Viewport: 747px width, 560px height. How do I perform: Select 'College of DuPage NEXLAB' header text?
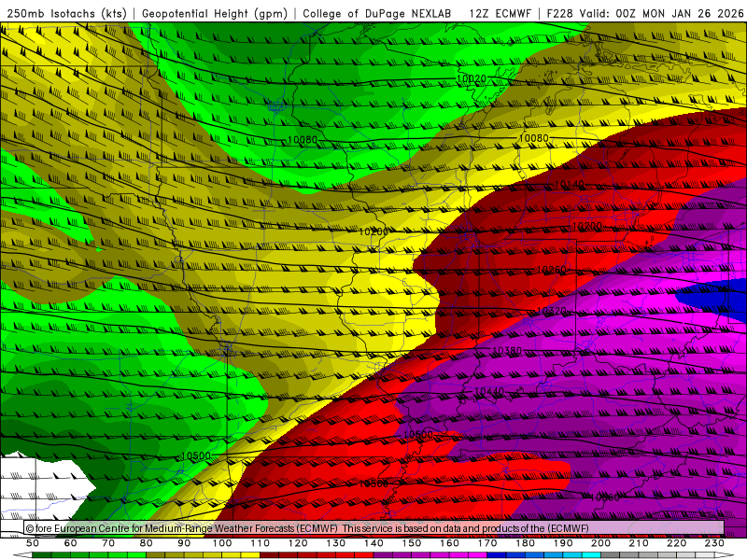[x=377, y=14]
